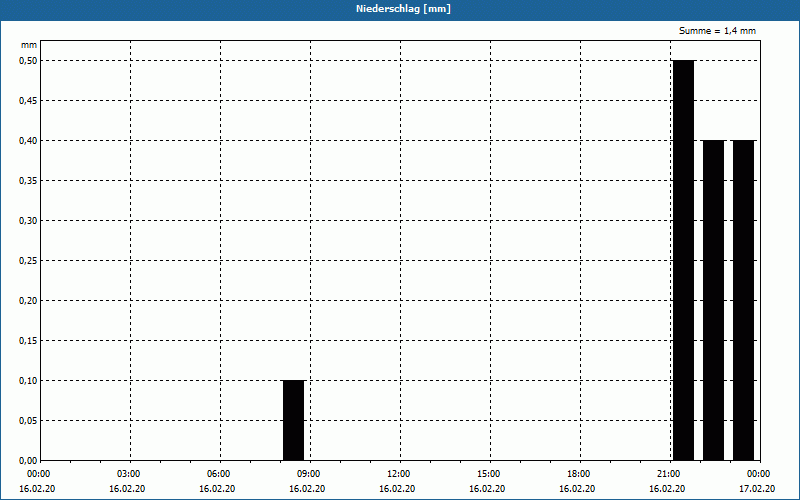Click the 0,10 y-axis value
The height and width of the screenshot is (500, 800).
(x=28, y=381)
